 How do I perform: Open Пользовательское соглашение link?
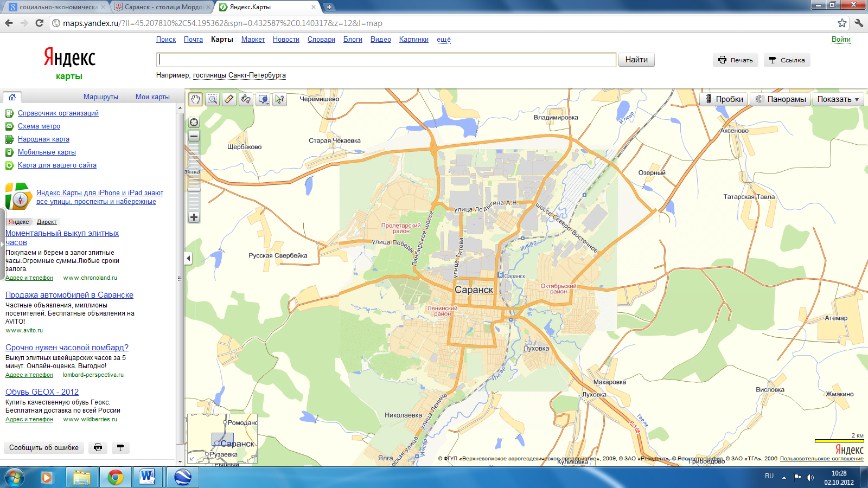tap(821, 459)
